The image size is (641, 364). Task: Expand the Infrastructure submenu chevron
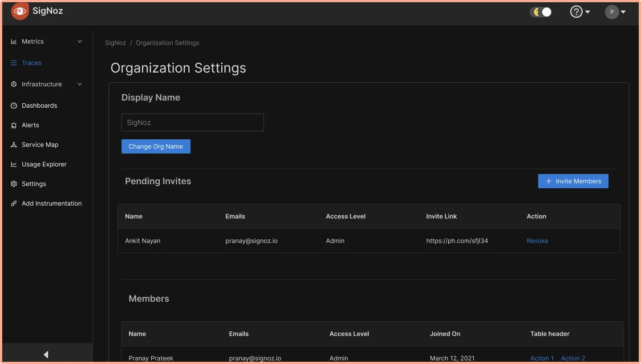[x=80, y=84]
